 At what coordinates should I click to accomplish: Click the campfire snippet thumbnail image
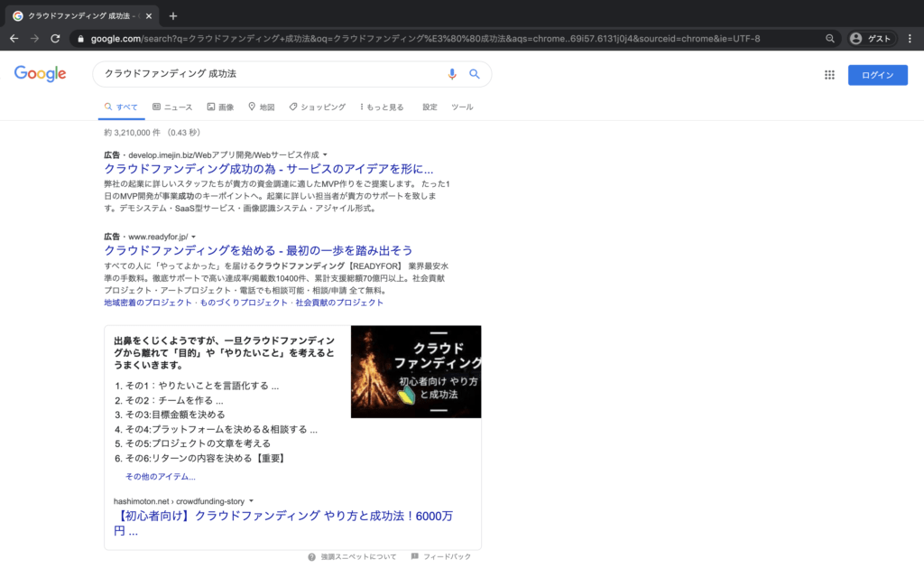pyautogui.click(x=416, y=371)
